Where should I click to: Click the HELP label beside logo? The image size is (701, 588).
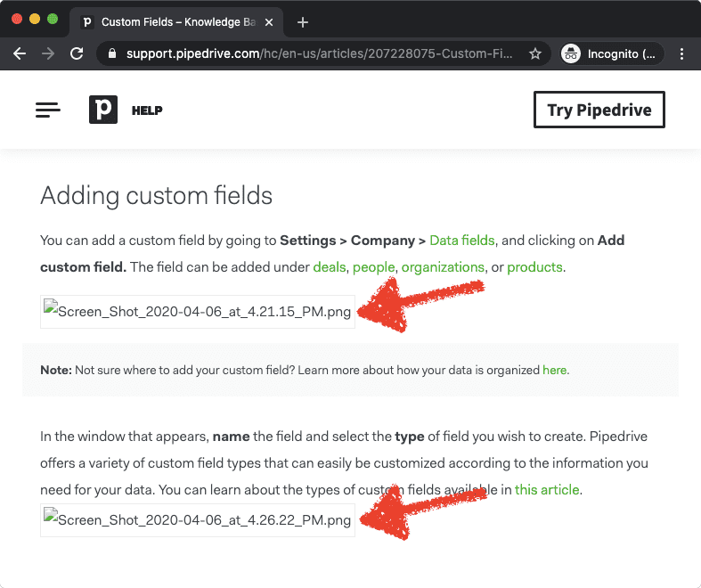147,110
